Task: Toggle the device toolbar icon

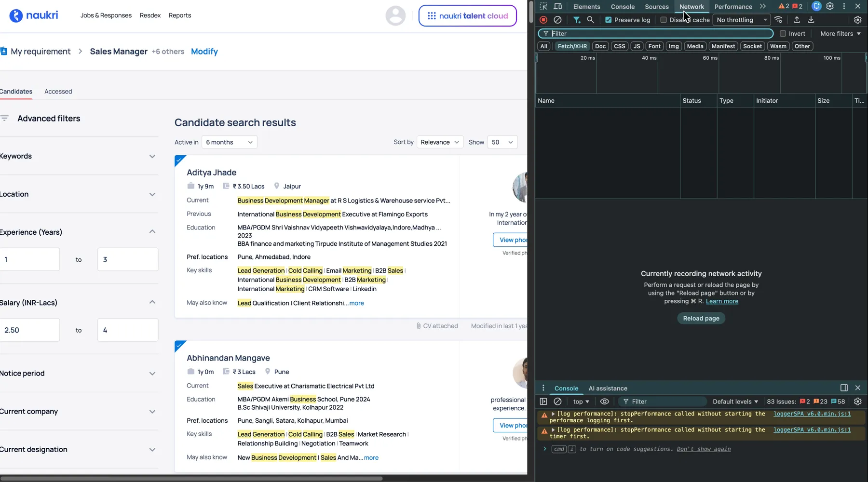Action: click(x=558, y=6)
